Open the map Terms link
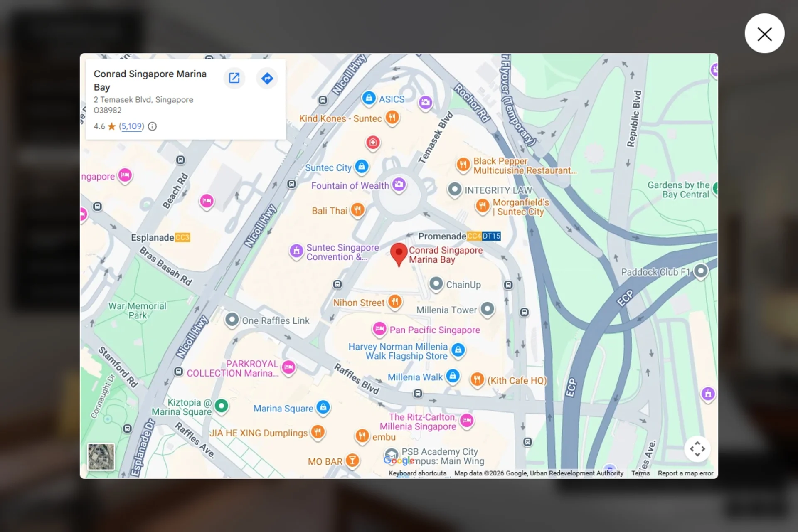 (640, 473)
